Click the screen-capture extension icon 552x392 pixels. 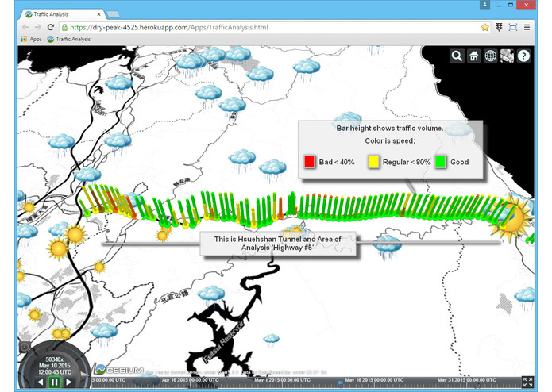click(513, 27)
